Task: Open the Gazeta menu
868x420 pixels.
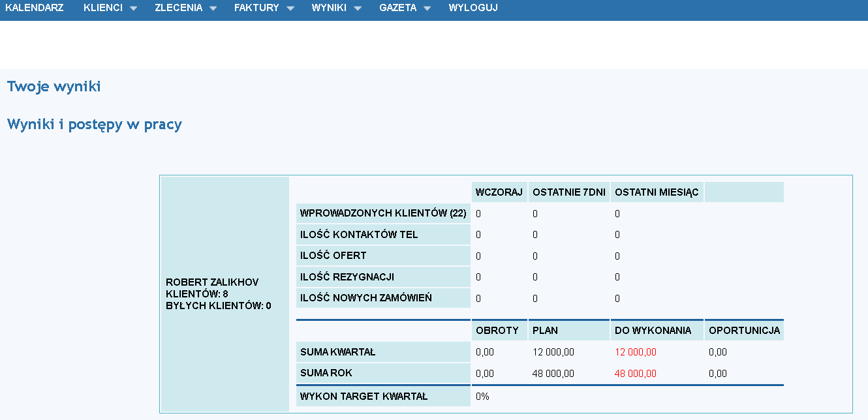Action: (x=397, y=8)
